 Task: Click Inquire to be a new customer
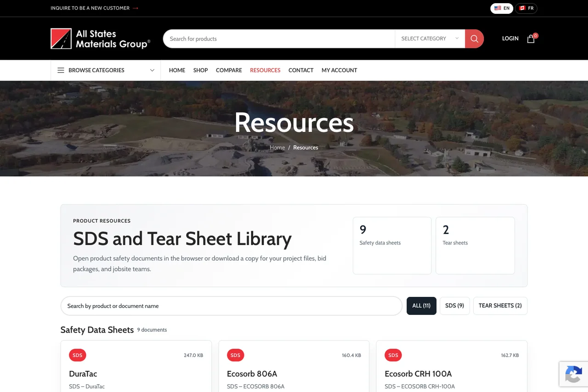click(x=90, y=8)
